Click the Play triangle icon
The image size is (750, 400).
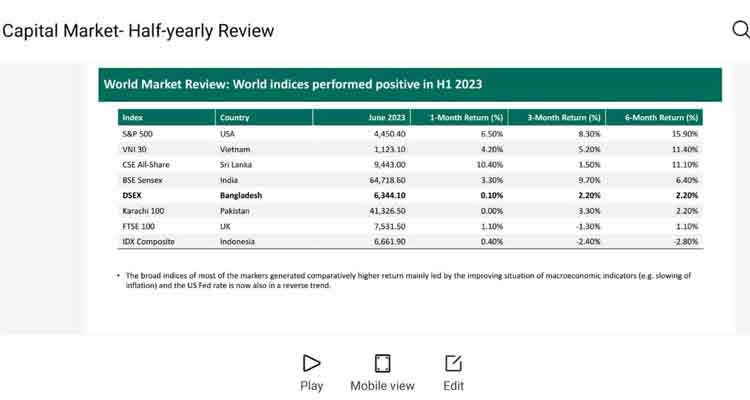pyautogui.click(x=311, y=363)
